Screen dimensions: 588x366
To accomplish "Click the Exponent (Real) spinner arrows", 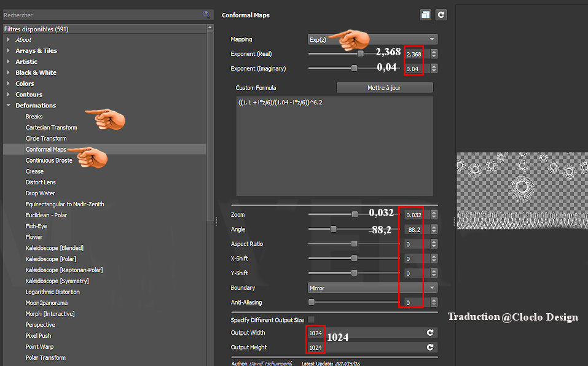I will (x=434, y=54).
